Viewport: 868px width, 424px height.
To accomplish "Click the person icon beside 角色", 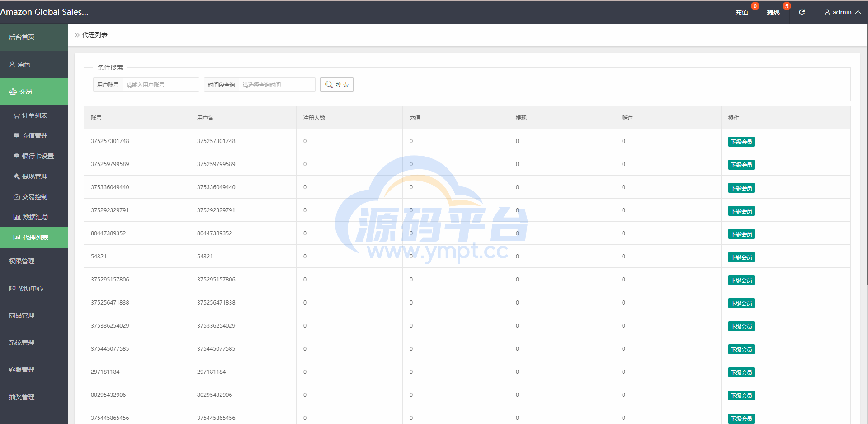I will (x=13, y=64).
